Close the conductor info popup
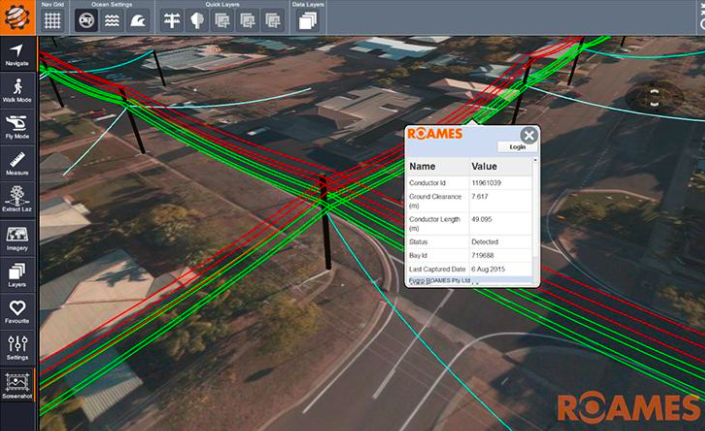 point(529,135)
